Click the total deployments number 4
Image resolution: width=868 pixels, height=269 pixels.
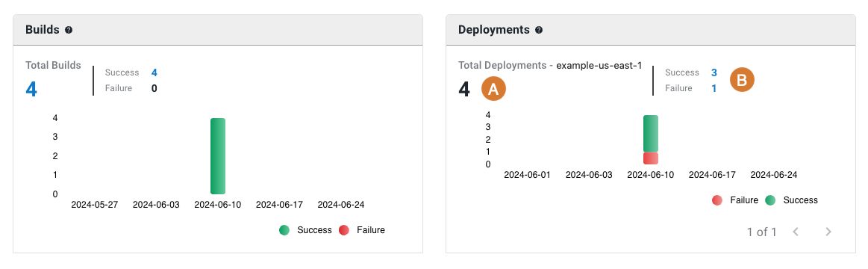point(464,90)
